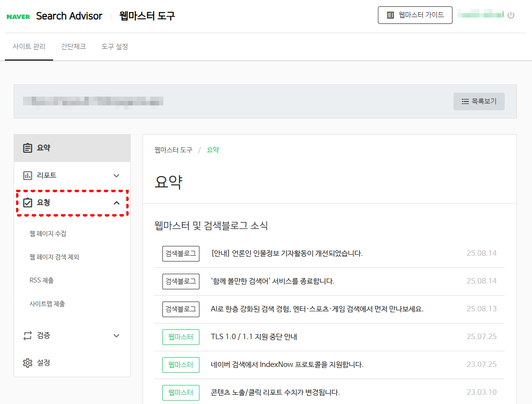Click 웹마스터 tag on TLS notice
The height and width of the screenshot is (404, 532).
point(181,337)
